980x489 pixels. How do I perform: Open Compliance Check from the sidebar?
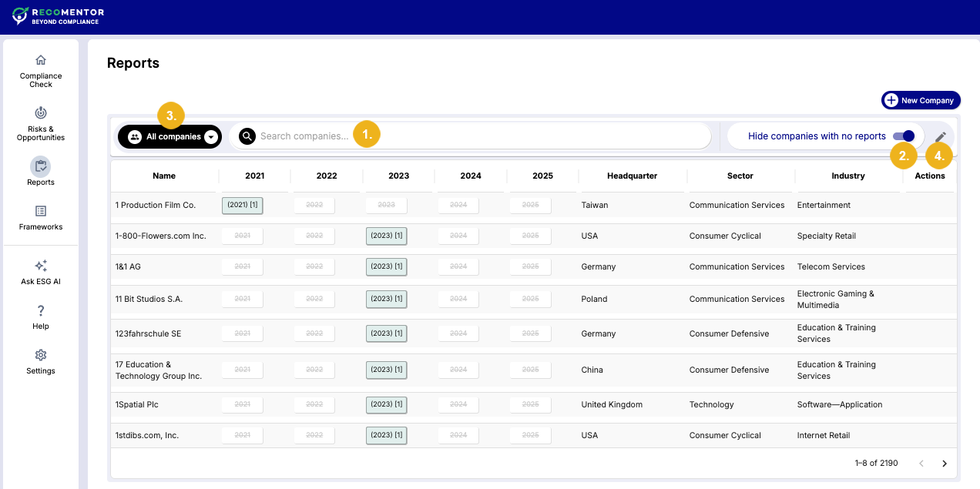41,69
